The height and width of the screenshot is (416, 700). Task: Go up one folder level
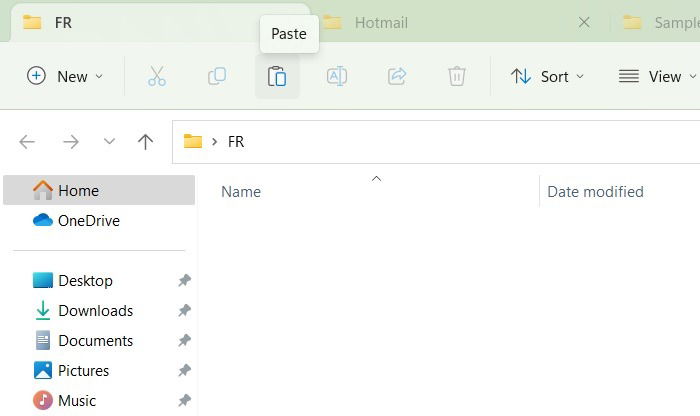point(145,142)
